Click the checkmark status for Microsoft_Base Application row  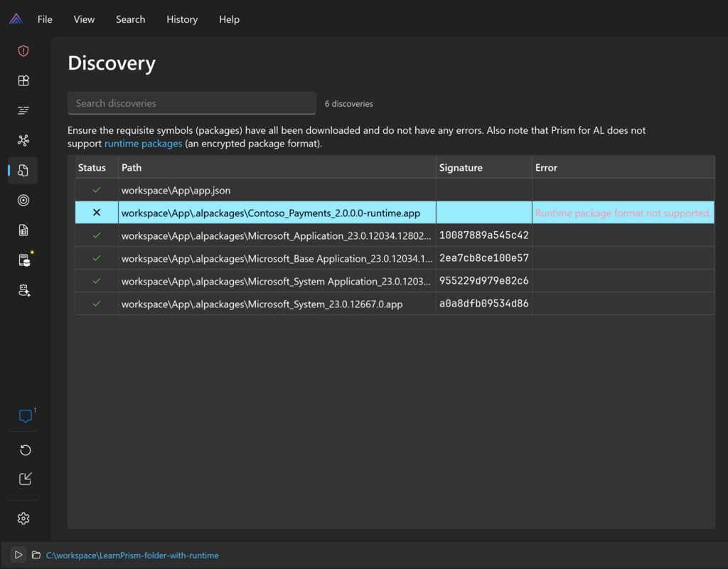[97, 257]
